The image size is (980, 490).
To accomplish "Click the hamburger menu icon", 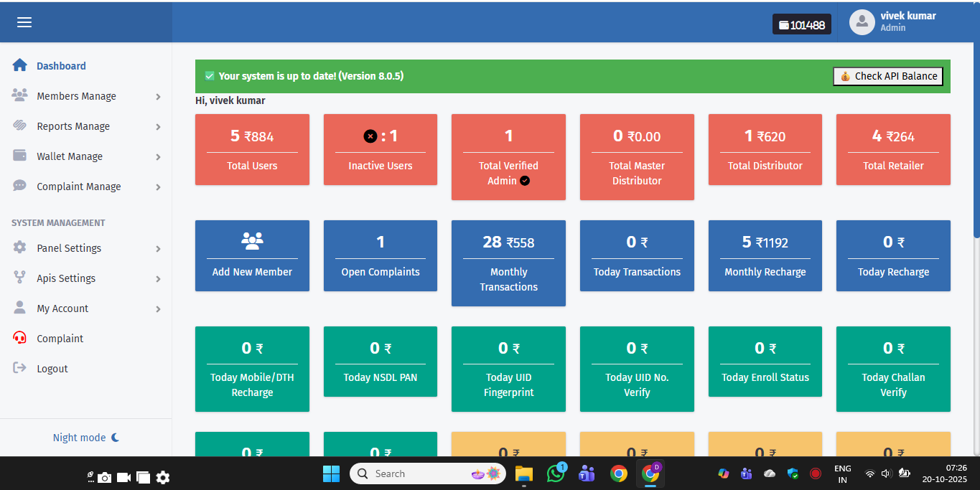I will click(24, 22).
